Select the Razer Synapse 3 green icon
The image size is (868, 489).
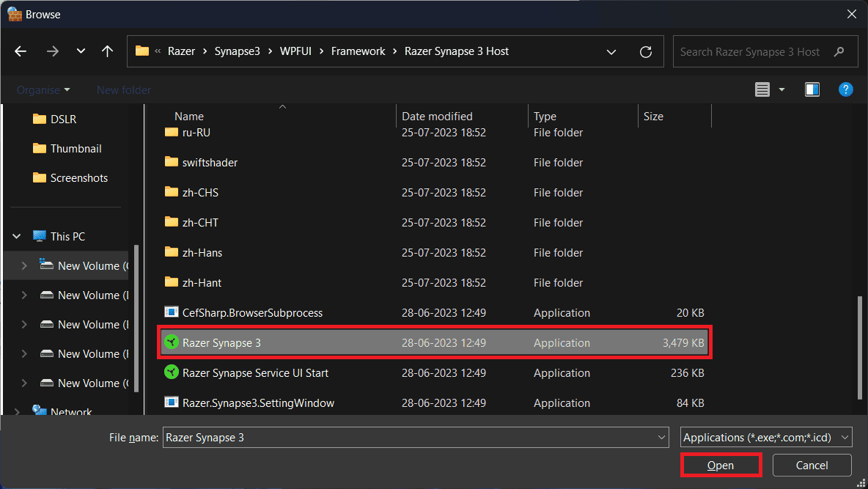(x=172, y=342)
